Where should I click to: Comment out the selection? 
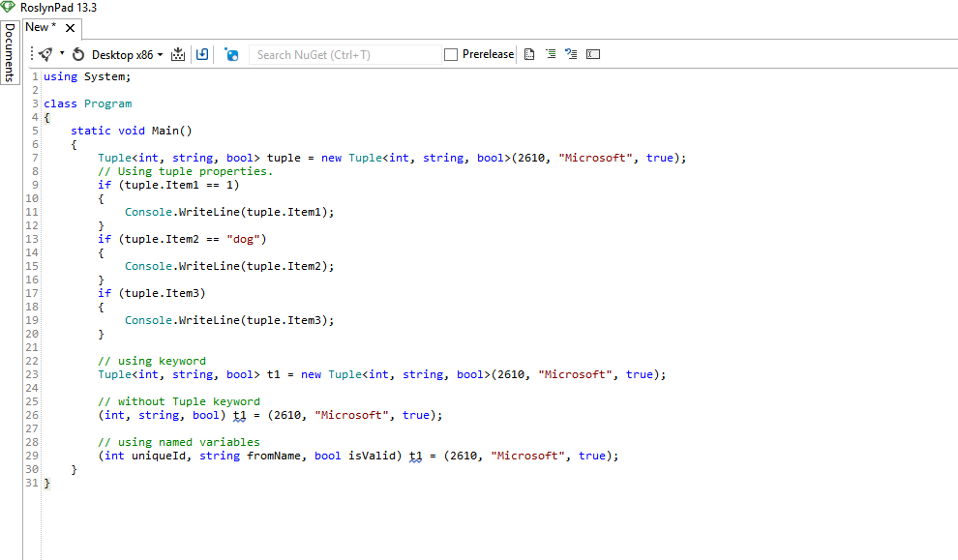pos(550,54)
